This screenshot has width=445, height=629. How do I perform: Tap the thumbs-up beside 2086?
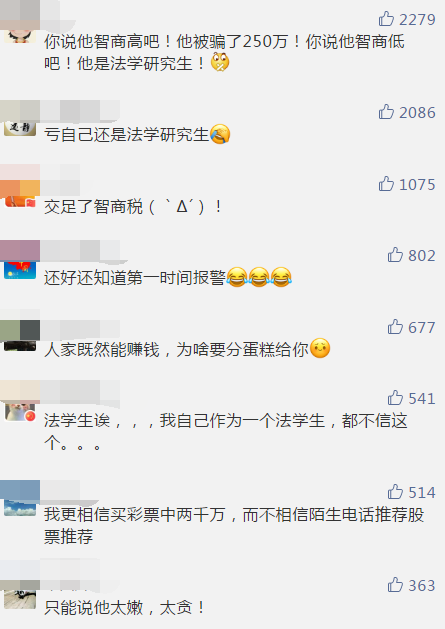(386, 112)
